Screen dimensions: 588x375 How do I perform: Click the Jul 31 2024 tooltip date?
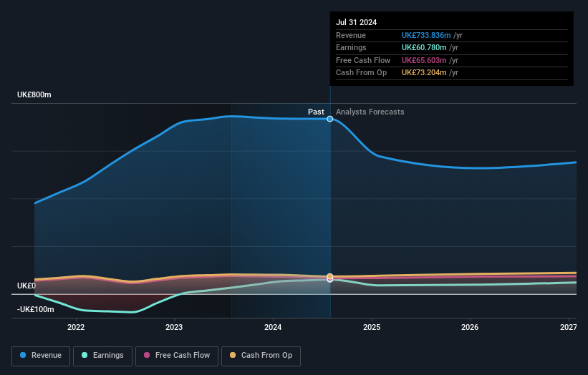point(356,22)
